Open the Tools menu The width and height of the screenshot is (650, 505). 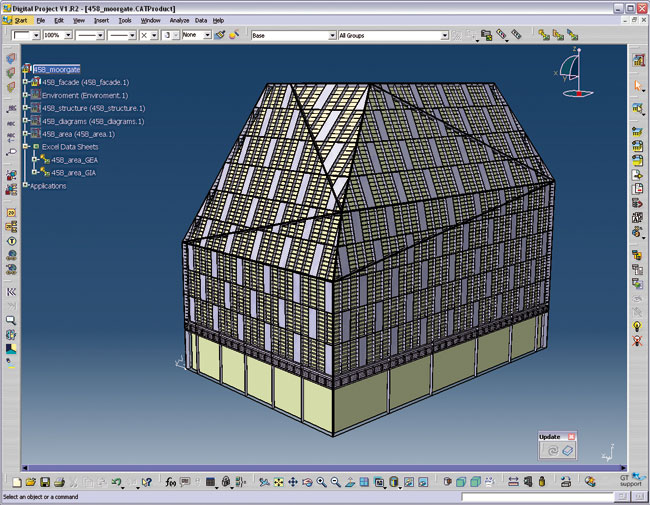[124, 20]
